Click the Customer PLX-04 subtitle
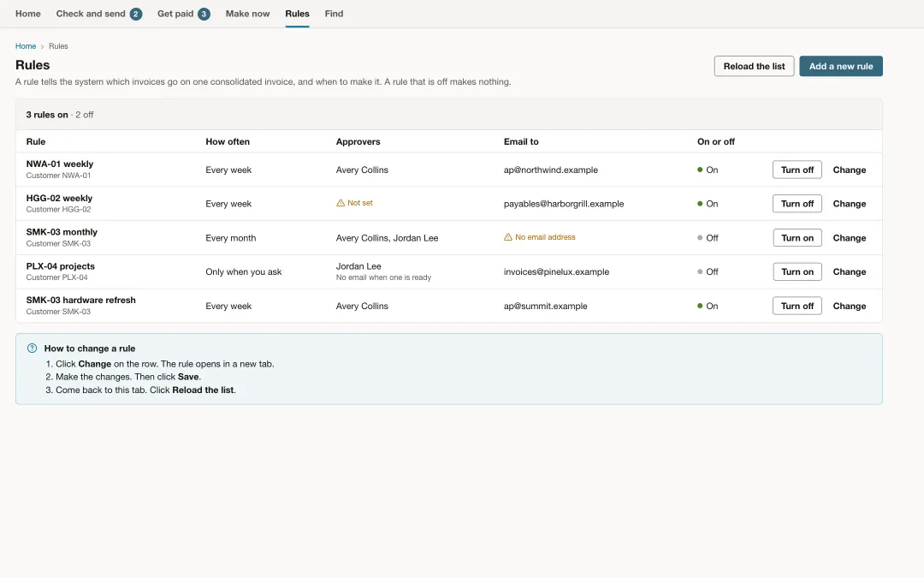924x578 pixels. point(56,277)
